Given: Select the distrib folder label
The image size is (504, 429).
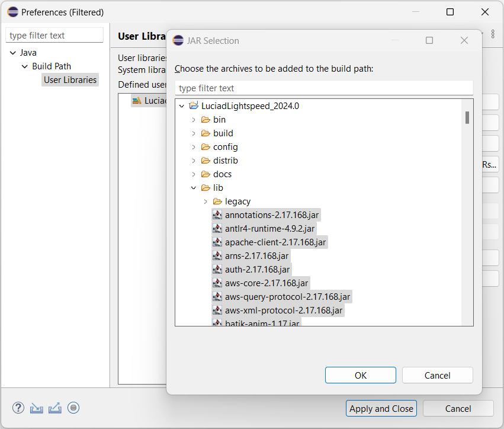Looking at the screenshot, I should [225, 161].
